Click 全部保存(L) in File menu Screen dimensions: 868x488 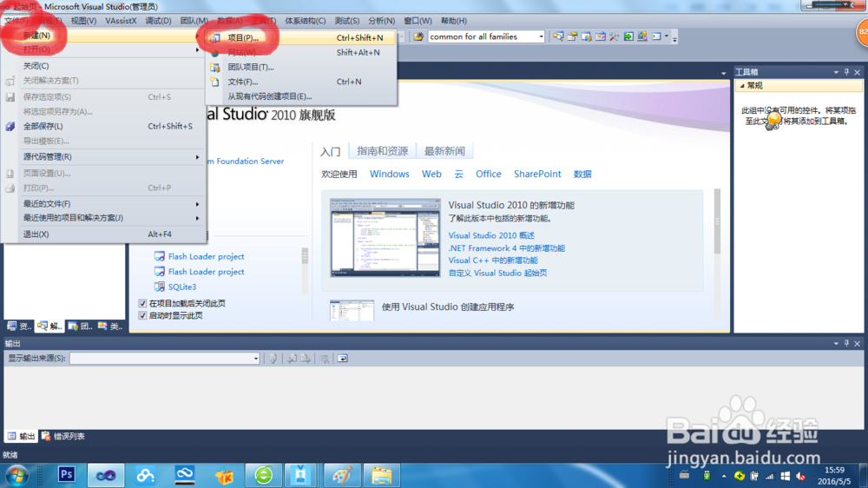click(x=105, y=126)
